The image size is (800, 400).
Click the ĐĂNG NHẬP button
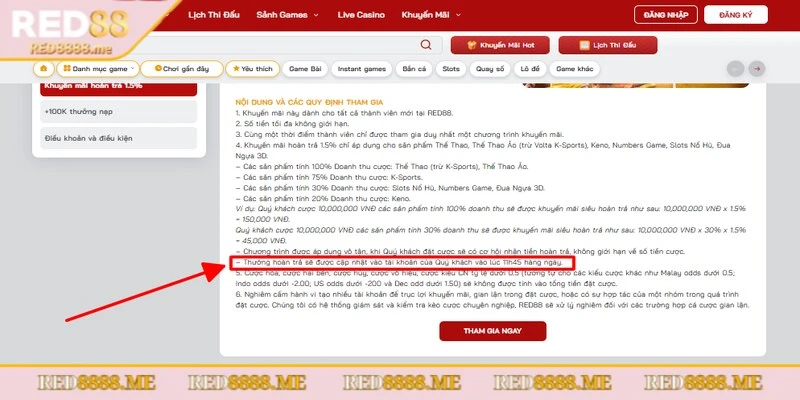[665, 15]
